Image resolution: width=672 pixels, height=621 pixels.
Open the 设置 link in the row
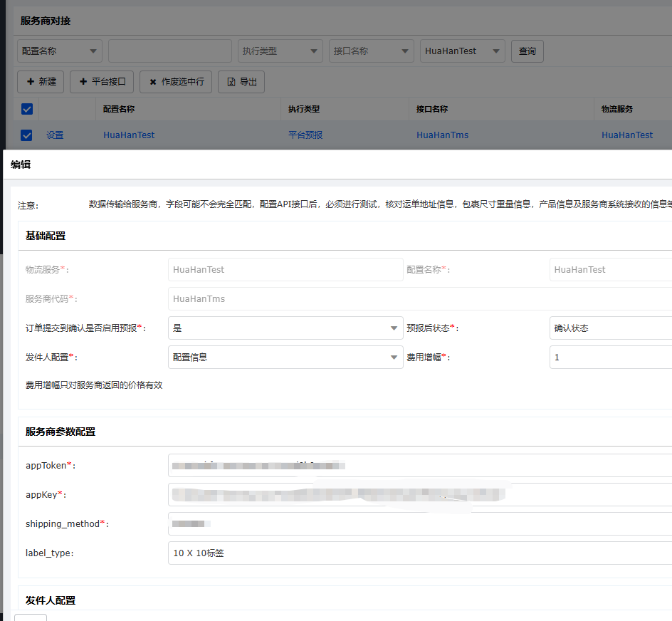click(55, 135)
